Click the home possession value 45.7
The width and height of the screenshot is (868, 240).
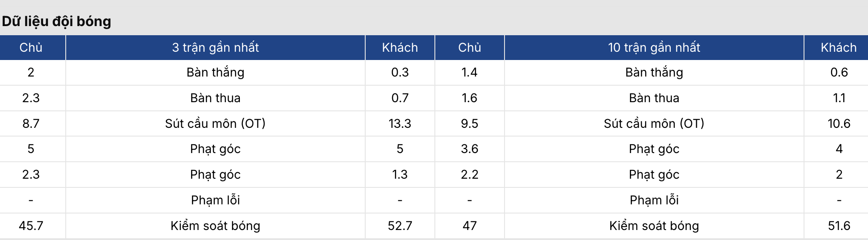(31, 226)
